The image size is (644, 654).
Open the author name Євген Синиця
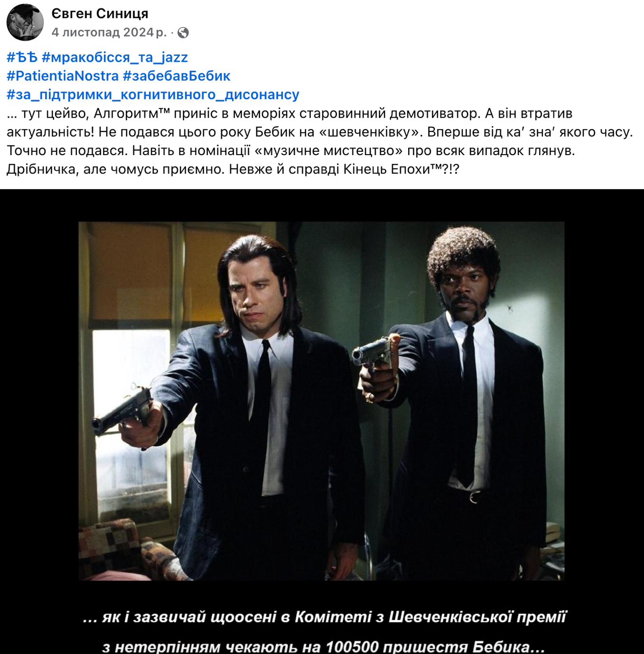click(100, 13)
